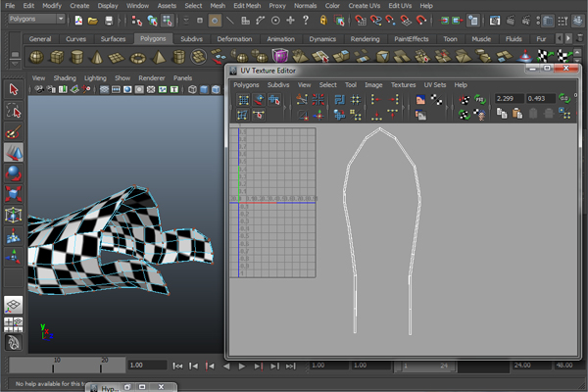Pick the Select tool arrow
588x392 pixels.
click(x=14, y=89)
